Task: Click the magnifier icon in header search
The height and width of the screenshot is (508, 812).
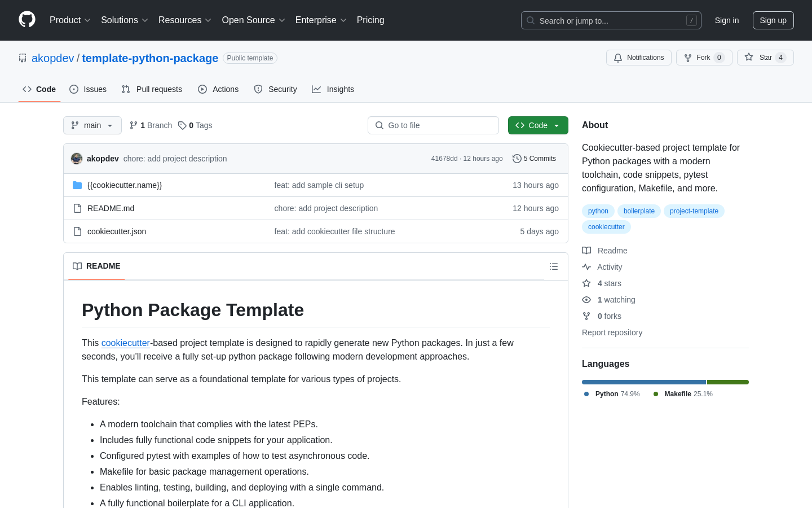Action: [x=531, y=20]
